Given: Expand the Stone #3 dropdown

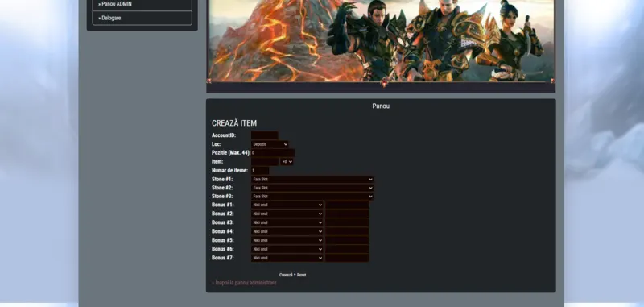Looking at the screenshot, I should click(312, 197).
